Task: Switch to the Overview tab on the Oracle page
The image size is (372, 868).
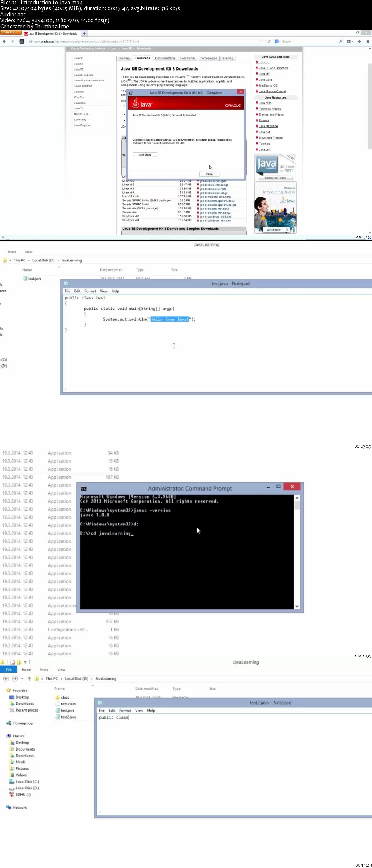Action: [x=124, y=58]
